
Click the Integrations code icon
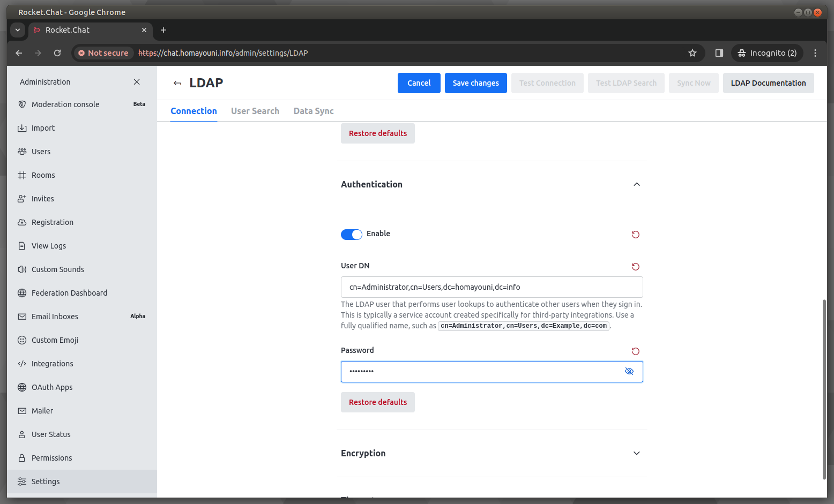click(22, 364)
